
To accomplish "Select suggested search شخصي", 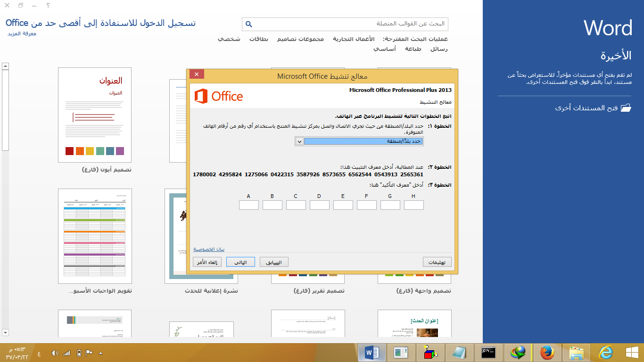I will pyautogui.click(x=229, y=39).
